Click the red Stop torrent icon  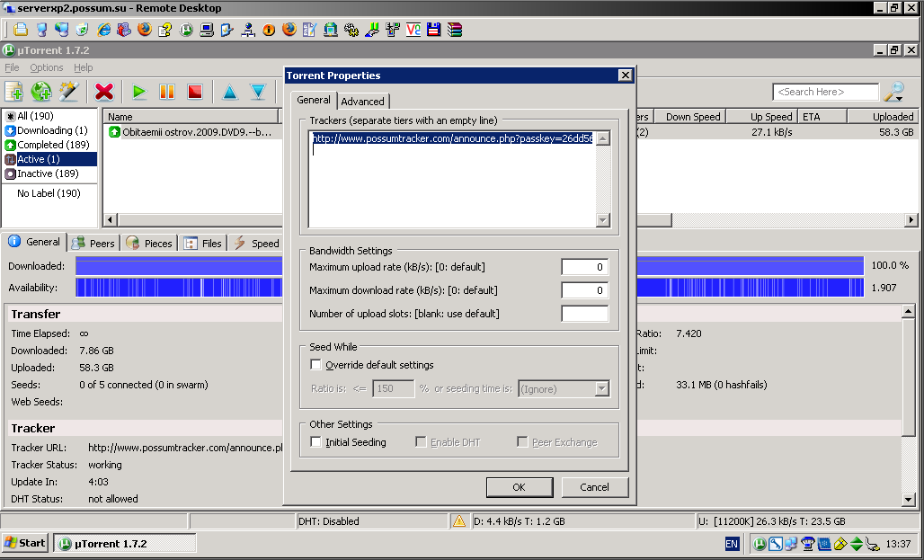(x=194, y=92)
